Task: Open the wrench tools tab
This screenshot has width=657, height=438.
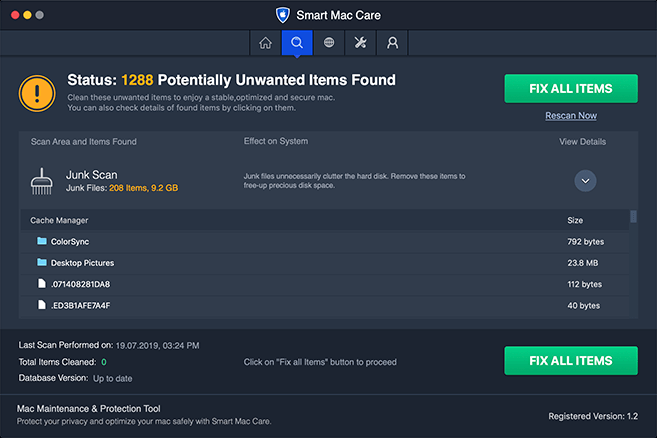Action: (360, 43)
